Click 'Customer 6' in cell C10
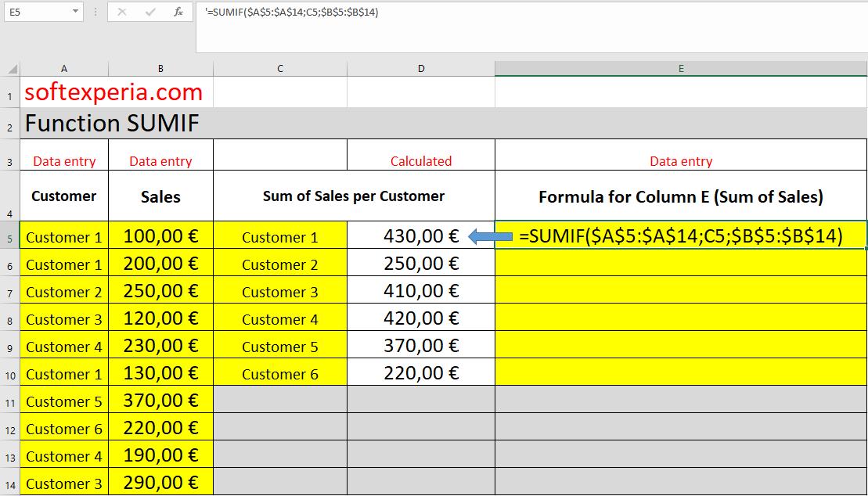 point(280,372)
